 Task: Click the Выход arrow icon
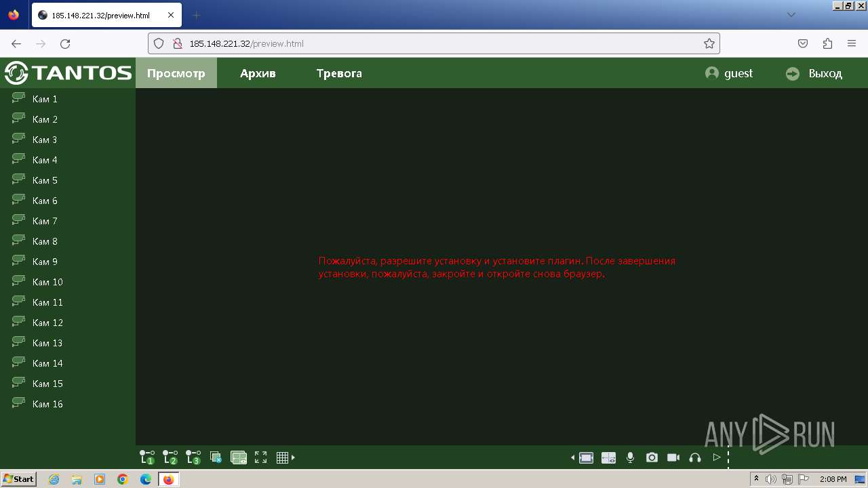coord(793,73)
